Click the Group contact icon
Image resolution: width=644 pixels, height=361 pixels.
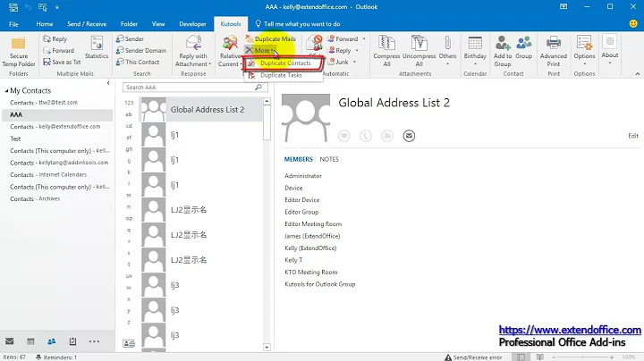coord(523,47)
